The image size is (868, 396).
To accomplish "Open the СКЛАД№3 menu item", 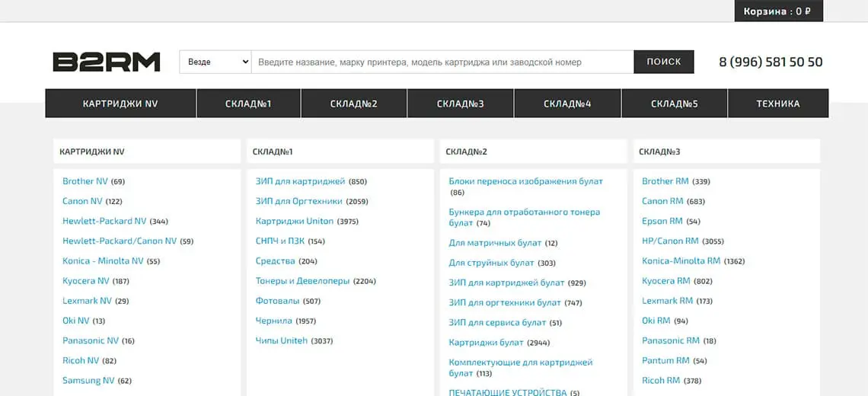I will pyautogui.click(x=461, y=104).
